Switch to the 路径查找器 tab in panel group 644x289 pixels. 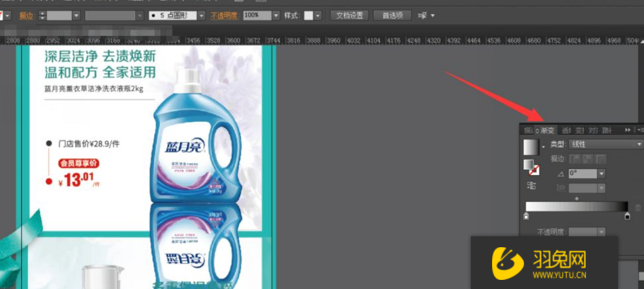tap(606, 130)
